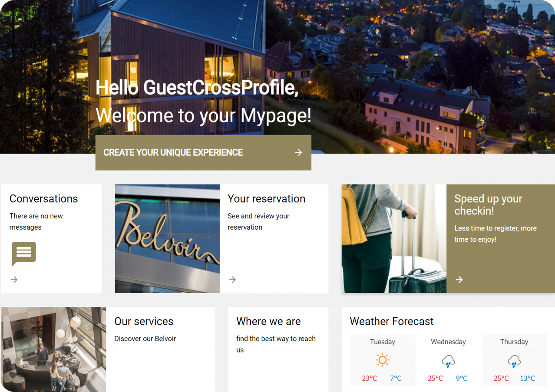Image resolution: width=555 pixels, height=392 pixels.
Task: Click the Create Your Unique Experience button
Action: (203, 152)
